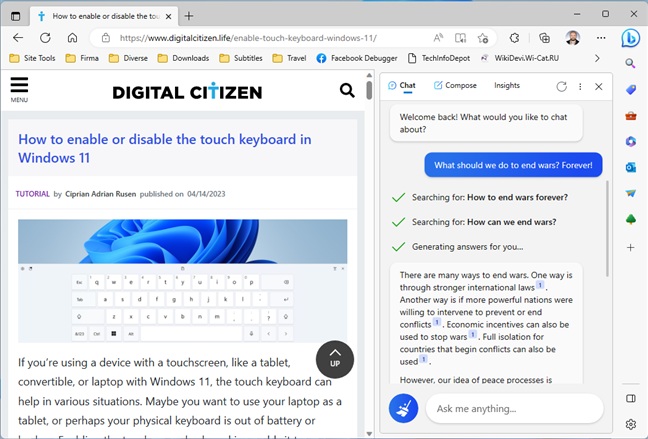Viewport: 648px width, 439px height.
Task: Close the Bing chat panel
Action: [x=598, y=86]
